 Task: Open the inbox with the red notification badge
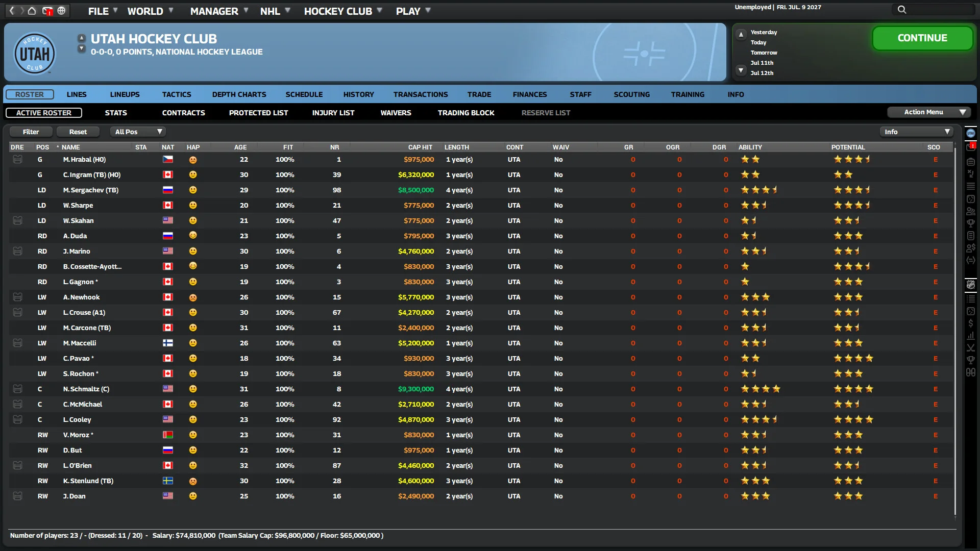tap(47, 10)
